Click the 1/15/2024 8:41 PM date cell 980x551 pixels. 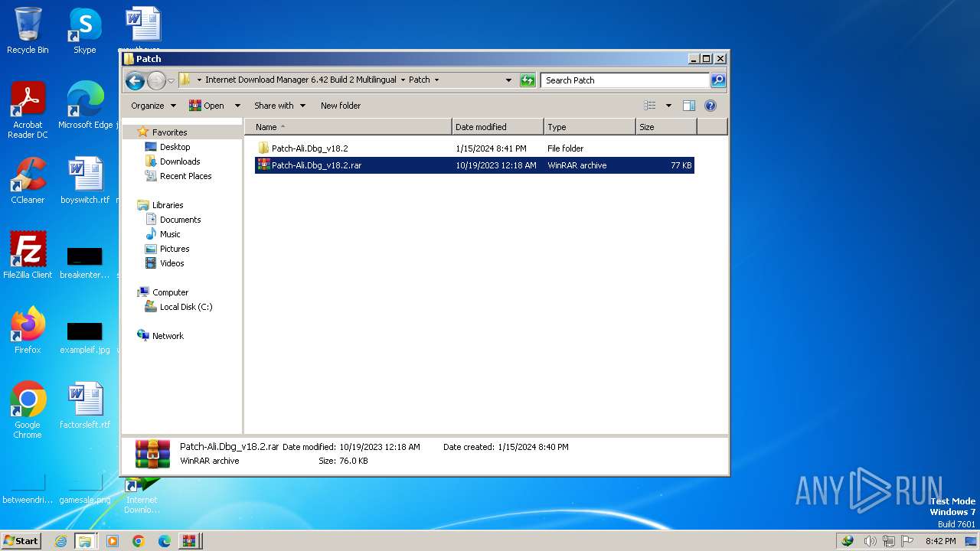(491, 148)
